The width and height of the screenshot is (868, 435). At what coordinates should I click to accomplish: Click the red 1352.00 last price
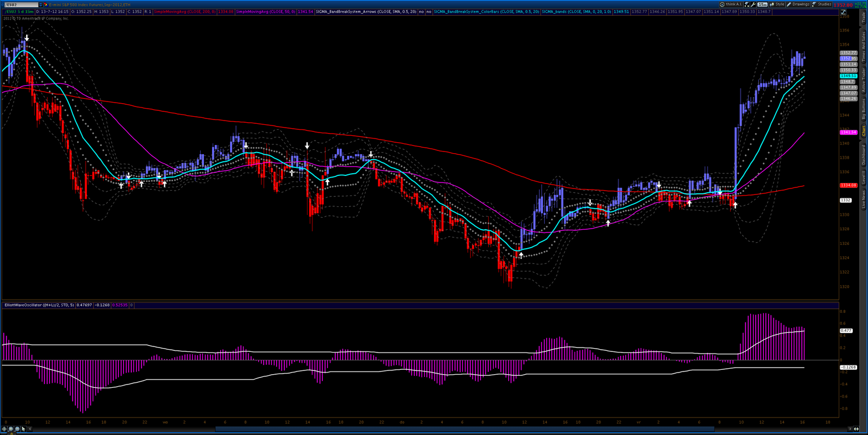[x=843, y=5]
